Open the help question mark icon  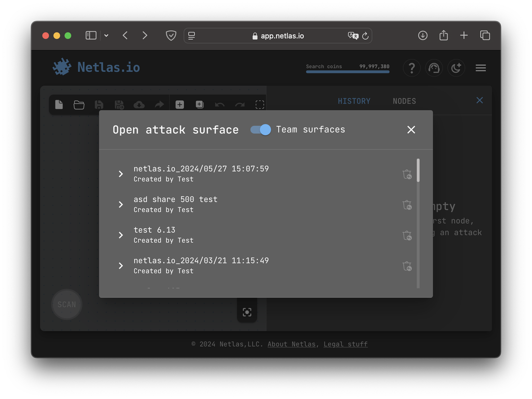coord(411,68)
